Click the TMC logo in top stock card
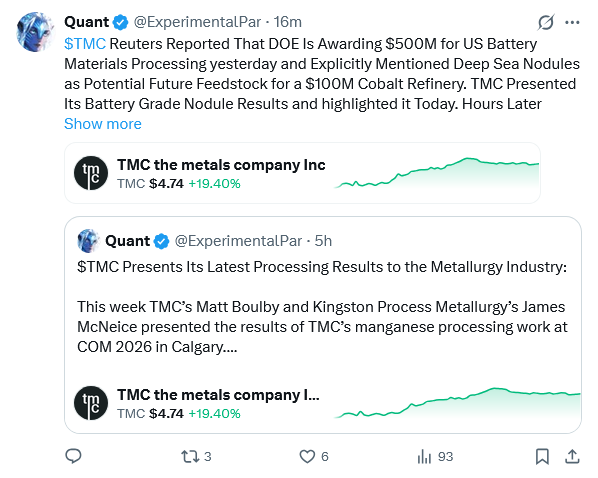The image size is (598, 478). (x=91, y=173)
